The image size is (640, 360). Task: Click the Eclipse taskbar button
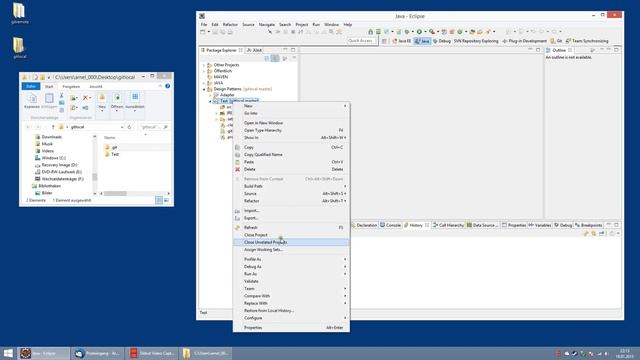[x=43, y=353]
